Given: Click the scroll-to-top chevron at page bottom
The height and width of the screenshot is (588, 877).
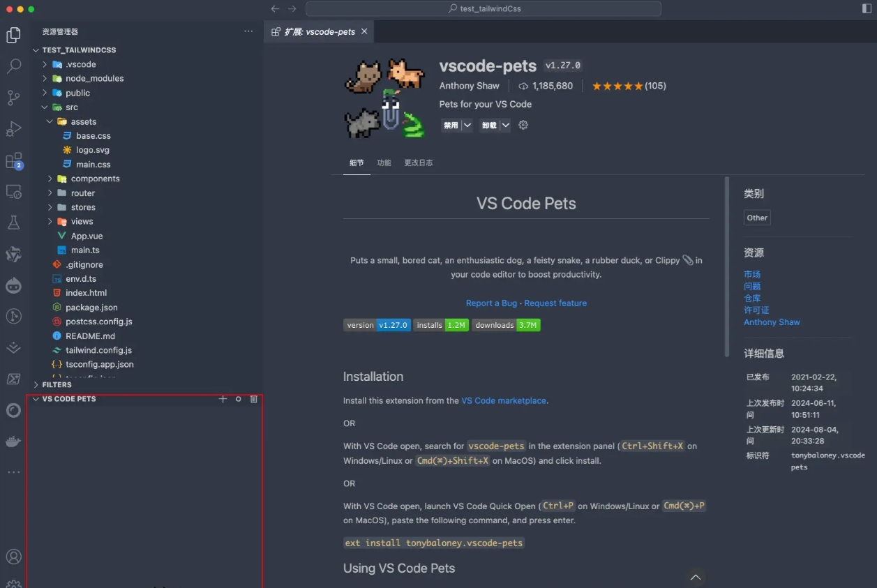Looking at the screenshot, I should point(695,577).
